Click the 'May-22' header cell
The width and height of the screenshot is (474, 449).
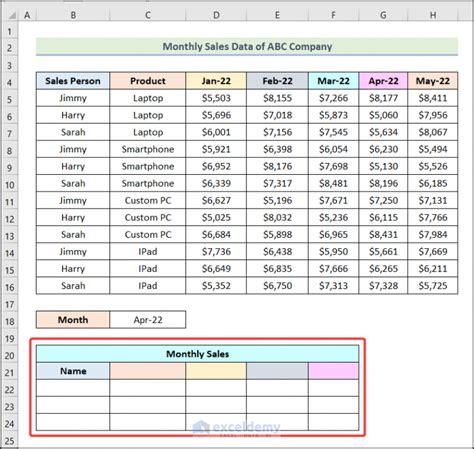433,81
